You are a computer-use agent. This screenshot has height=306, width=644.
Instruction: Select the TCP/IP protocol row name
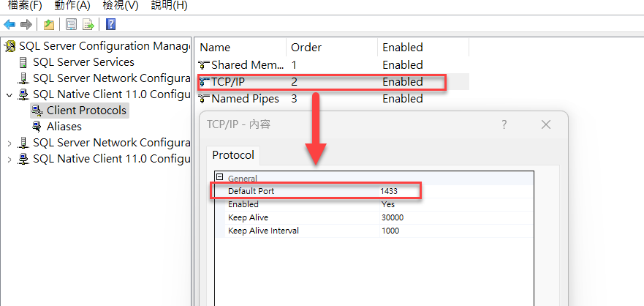[227, 82]
